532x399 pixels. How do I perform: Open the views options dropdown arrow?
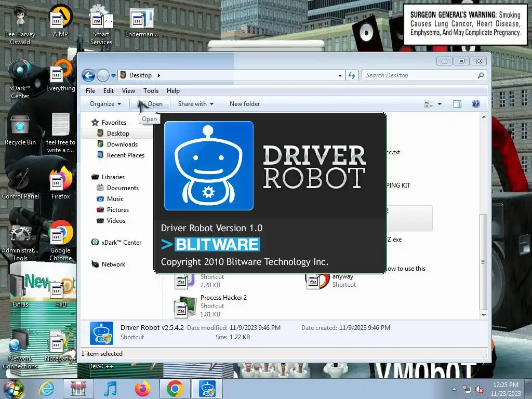(x=440, y=104)
